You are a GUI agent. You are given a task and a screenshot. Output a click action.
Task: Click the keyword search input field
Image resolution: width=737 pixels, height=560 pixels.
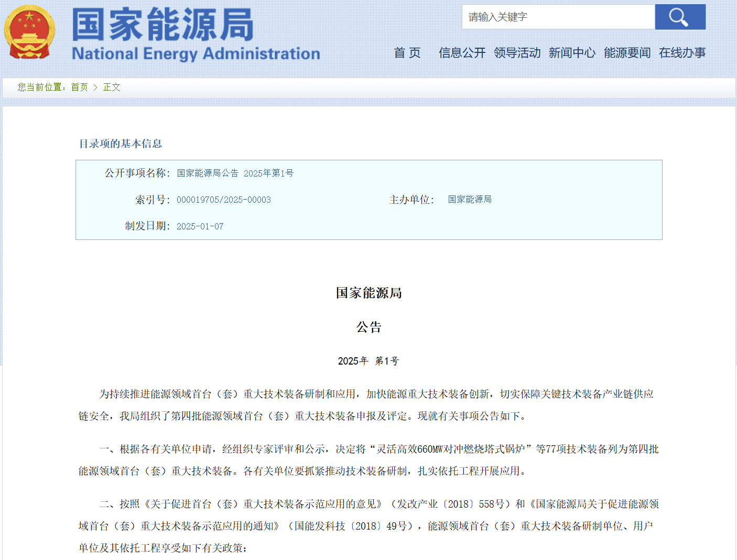(558, 17)
